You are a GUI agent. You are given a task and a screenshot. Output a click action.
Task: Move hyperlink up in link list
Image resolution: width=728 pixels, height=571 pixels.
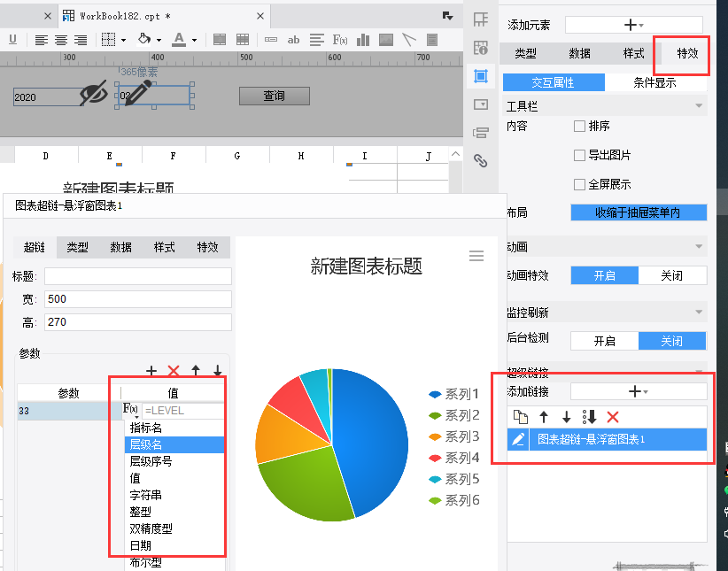click(544, 417)
